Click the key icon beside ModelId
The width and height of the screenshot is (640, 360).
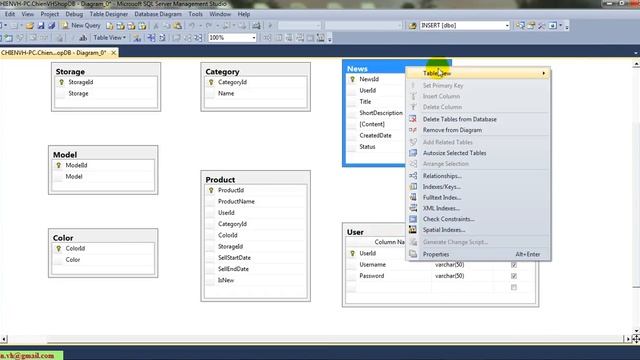(x=58, y=165)
